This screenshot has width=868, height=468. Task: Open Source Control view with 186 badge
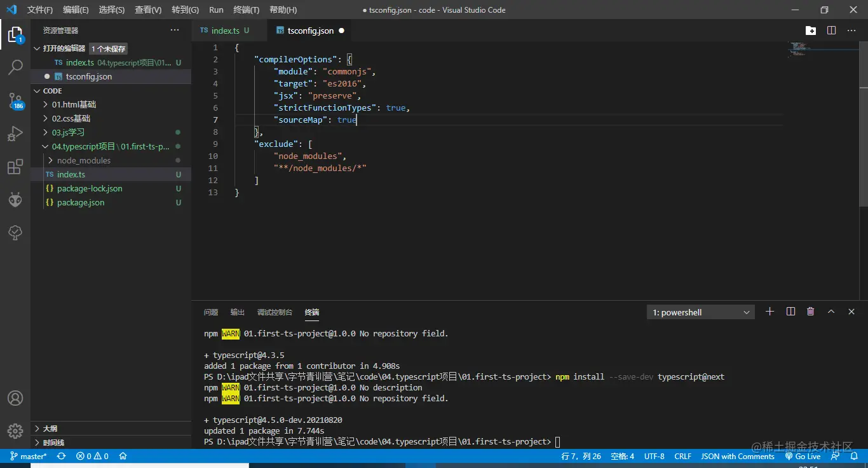point(15,100)
